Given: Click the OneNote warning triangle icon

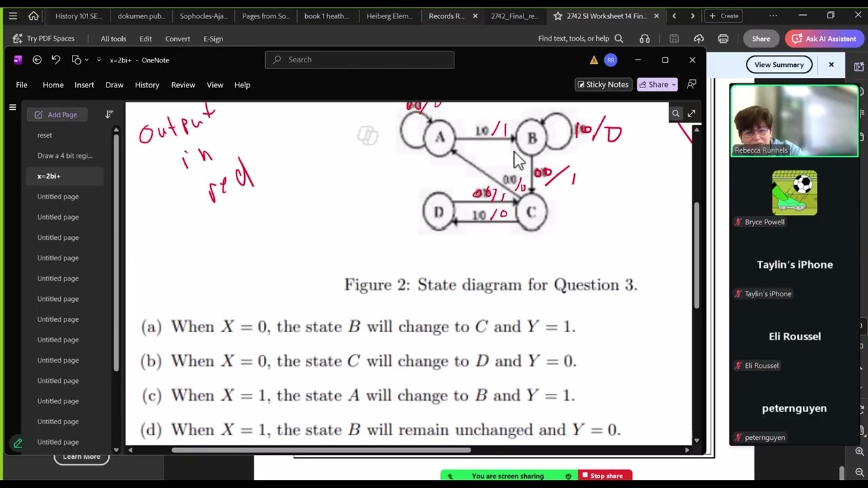Looking at the screenshot, I should coord(594,60).
